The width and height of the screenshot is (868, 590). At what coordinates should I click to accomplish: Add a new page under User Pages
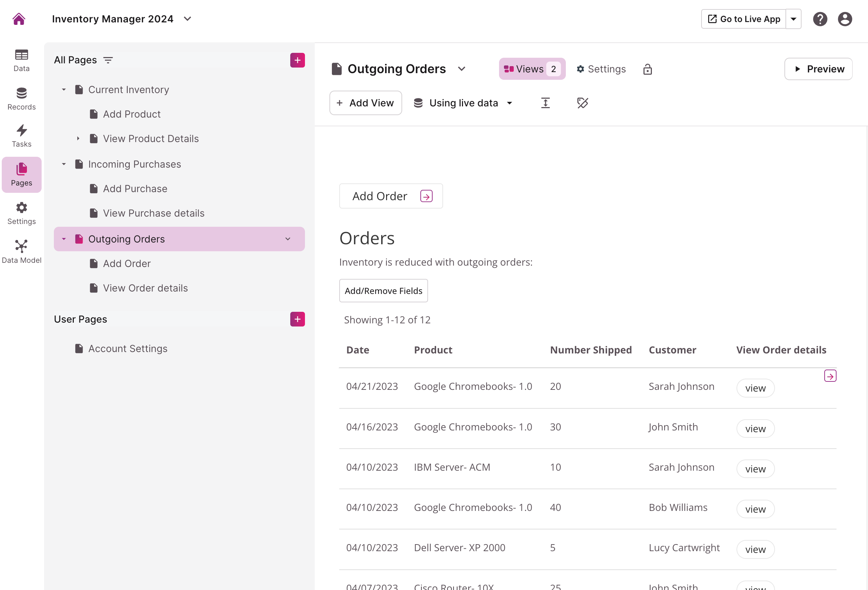pyautogui.click(x=297, y=319)
